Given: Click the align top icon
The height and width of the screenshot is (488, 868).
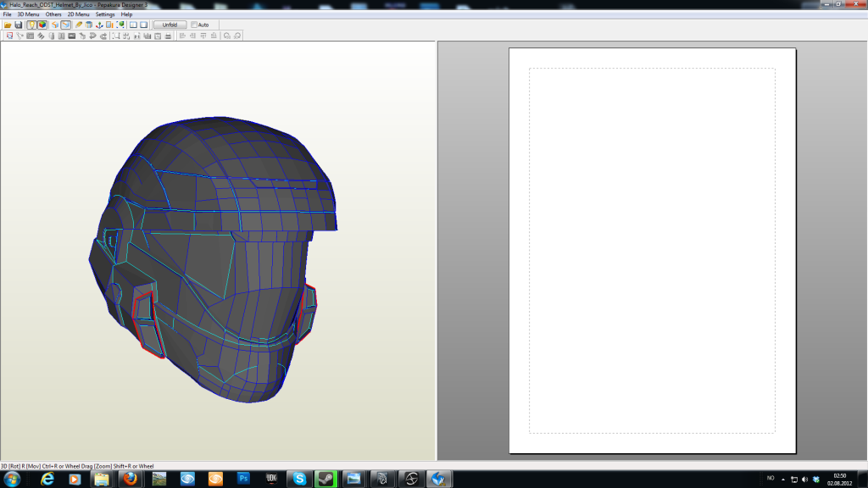Looking at the screenshot, I should tap(203, 36).
